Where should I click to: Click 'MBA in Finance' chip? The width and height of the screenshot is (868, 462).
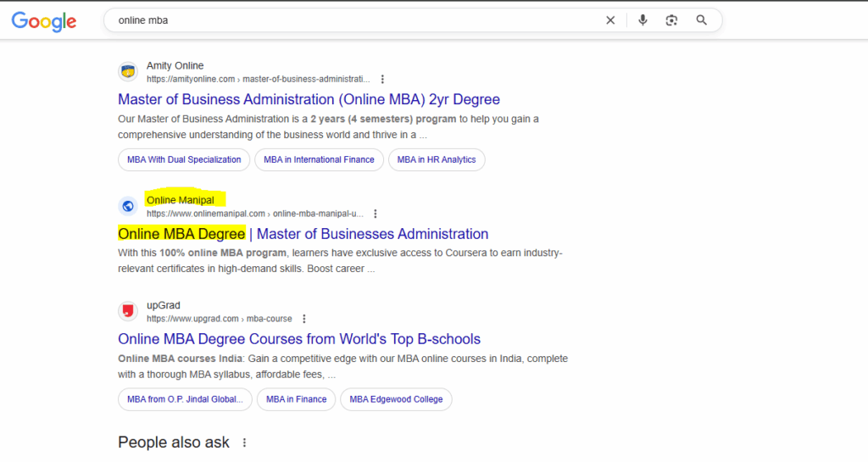[x=296, y=399]
